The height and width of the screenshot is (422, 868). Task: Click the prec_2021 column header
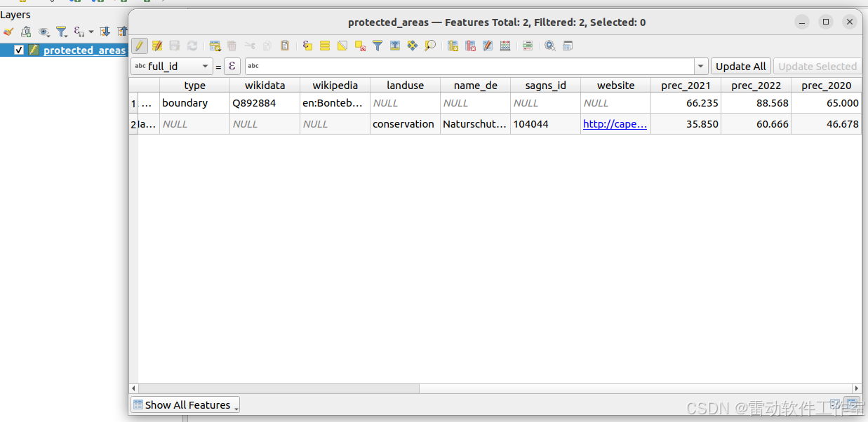click(x=686, y=85)
